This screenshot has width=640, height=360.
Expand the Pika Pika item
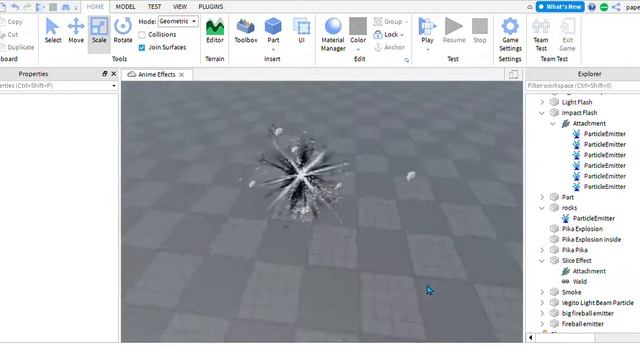[542, 250]
